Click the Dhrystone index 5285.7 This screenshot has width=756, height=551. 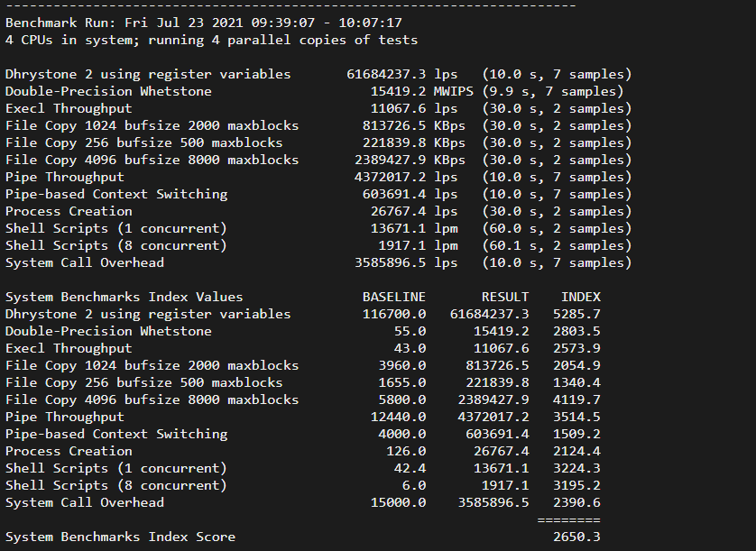click(576, 315)
